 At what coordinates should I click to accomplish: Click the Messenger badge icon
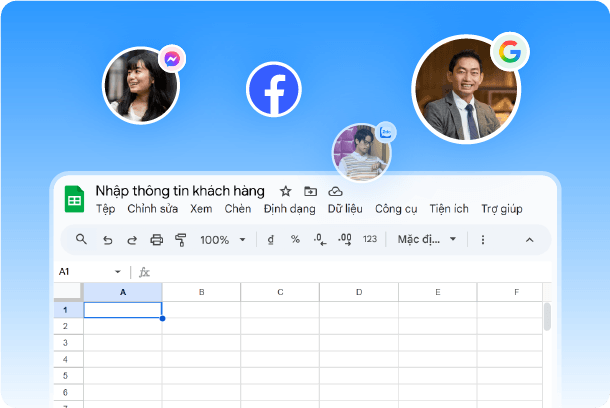(172, 59)
